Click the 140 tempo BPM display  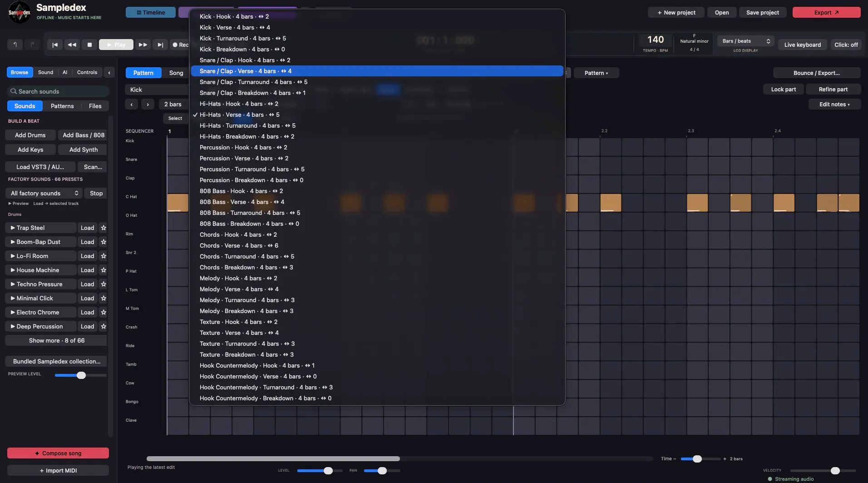click(655, 40)
